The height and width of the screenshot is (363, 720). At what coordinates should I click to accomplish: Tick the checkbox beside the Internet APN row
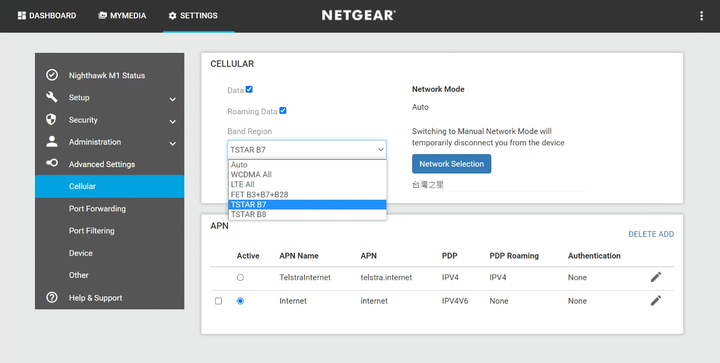[x=219, y=301]
